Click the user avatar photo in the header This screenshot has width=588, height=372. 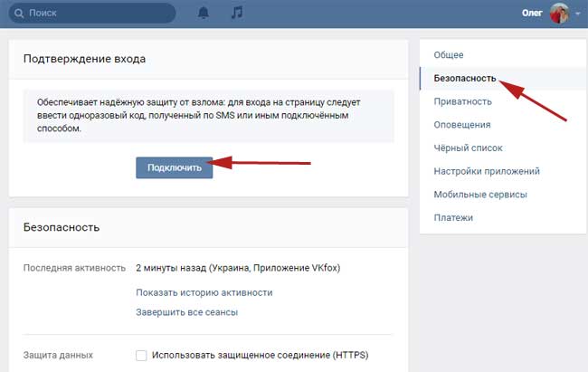559,14
